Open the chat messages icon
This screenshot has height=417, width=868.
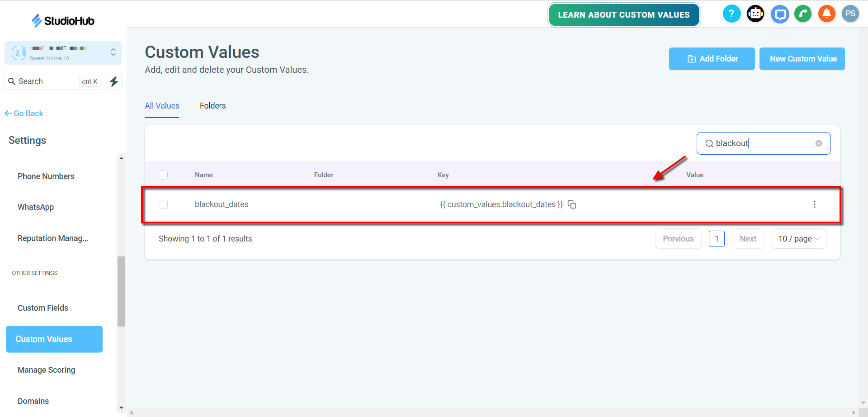[x=780, y=14]
